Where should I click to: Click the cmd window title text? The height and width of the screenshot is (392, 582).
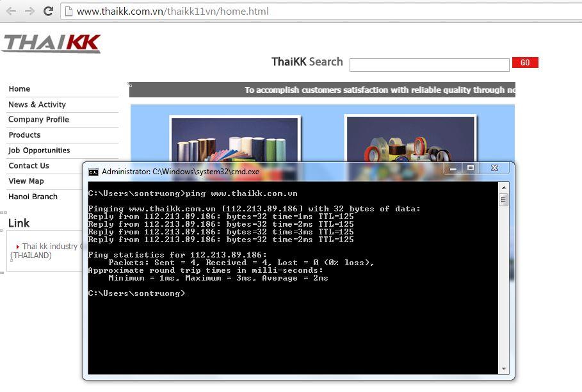pyautogui.click(x=181, y=172)
